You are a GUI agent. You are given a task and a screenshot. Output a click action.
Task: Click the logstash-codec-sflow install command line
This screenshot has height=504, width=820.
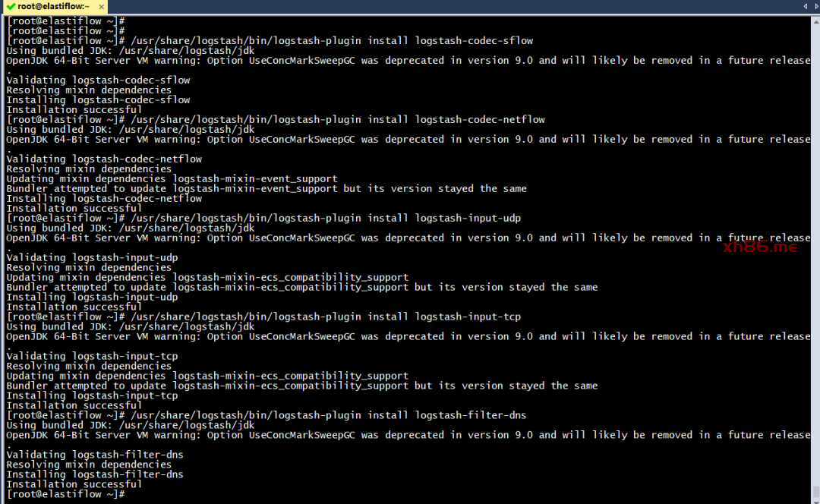331,40
